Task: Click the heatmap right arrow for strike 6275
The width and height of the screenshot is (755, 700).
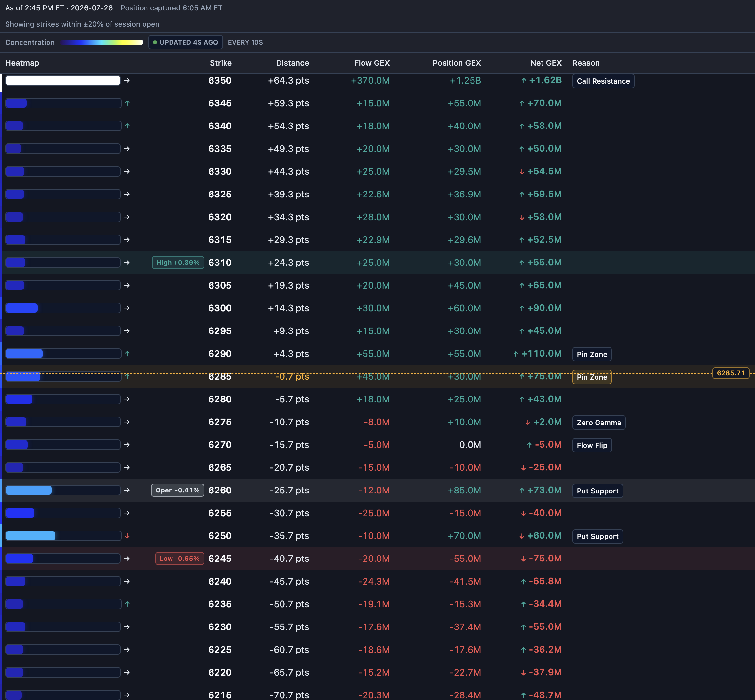Action: pos(127,422)
